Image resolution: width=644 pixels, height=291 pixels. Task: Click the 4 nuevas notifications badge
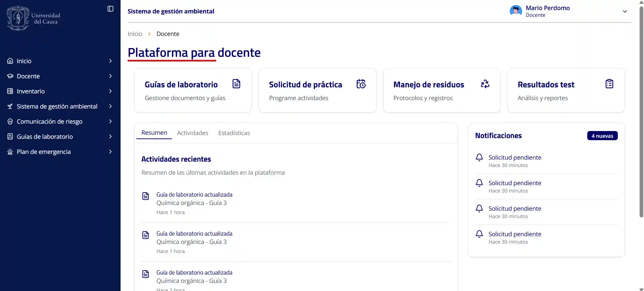click(x=602, y=136)
